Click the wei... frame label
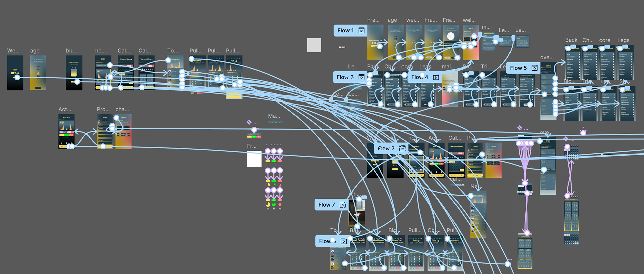 coord(413,20)
